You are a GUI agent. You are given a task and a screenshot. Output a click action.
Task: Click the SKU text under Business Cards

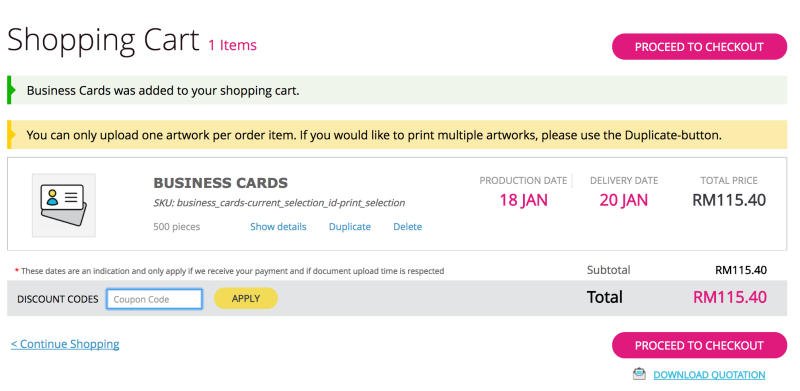[x=279, y=203]
